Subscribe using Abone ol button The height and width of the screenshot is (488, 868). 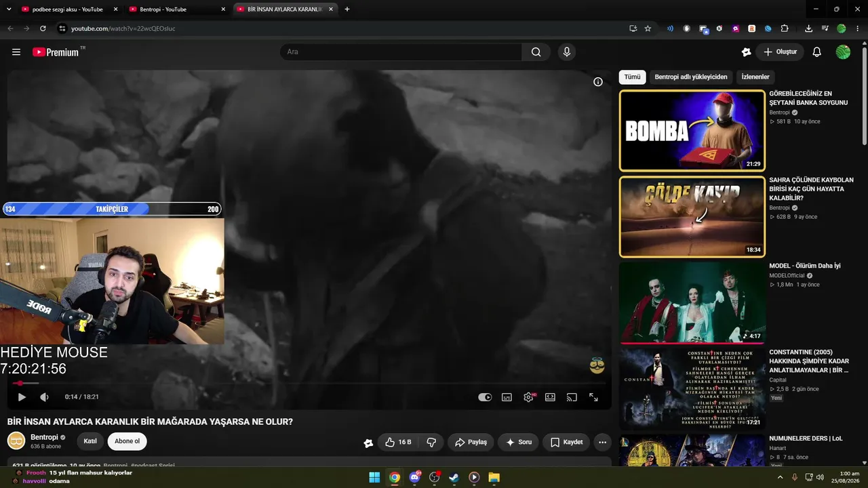[127, 441]
